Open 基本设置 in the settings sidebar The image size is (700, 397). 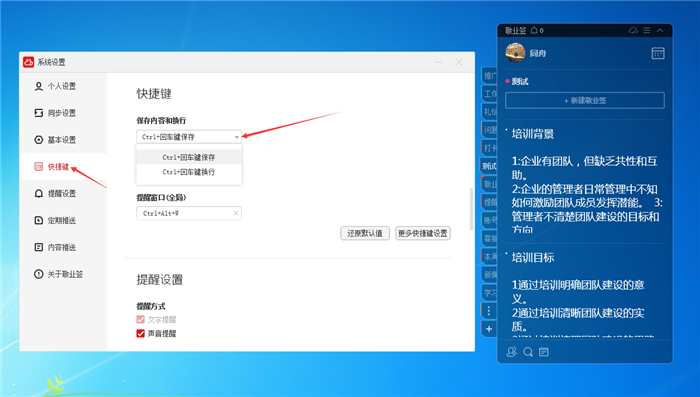[x=63, y=140]
